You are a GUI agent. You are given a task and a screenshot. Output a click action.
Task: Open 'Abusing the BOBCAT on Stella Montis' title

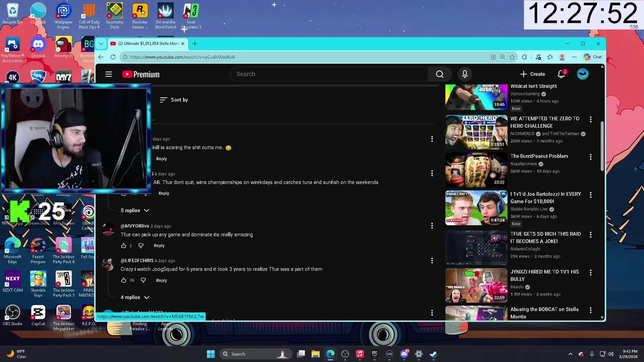[x=544, y=313]
